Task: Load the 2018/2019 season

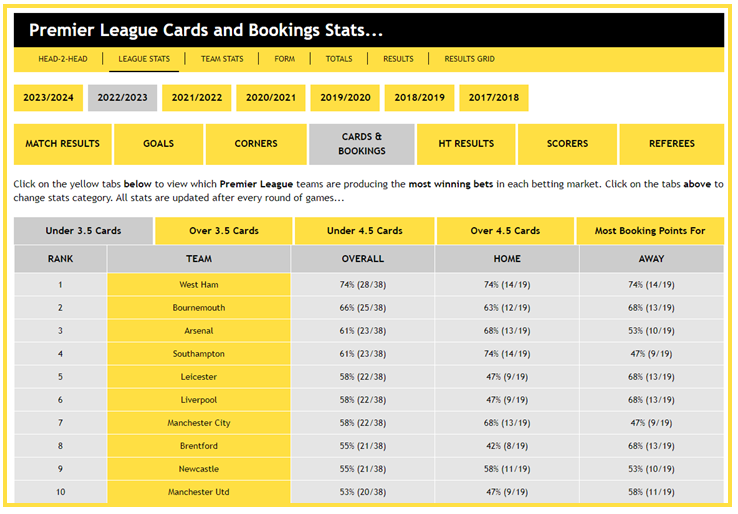Action: 419,97
